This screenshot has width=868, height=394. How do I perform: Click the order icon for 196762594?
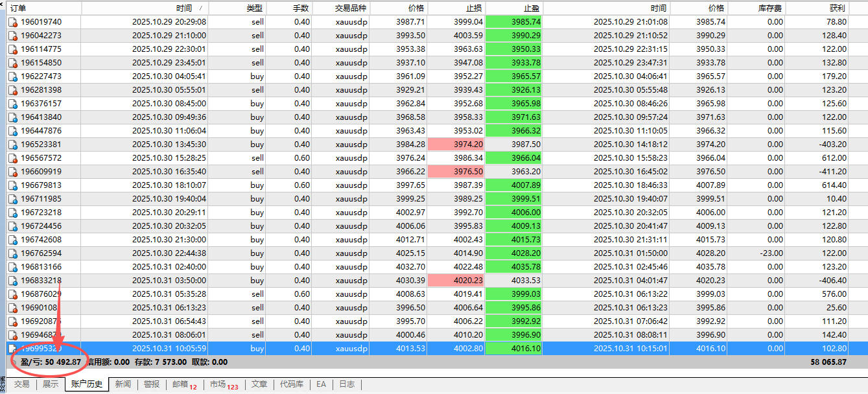coord(12,253)
